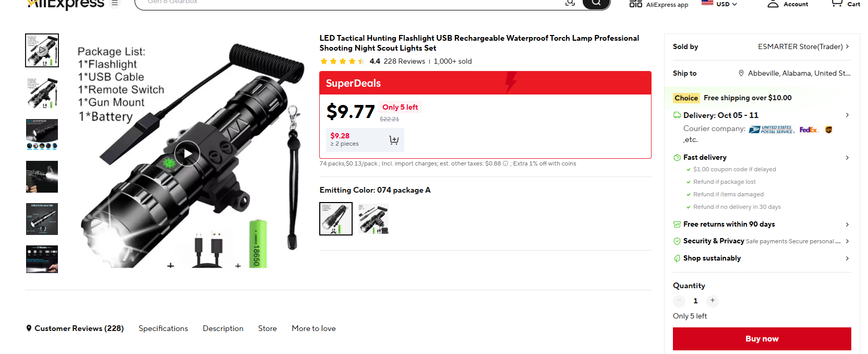This screenshot has height=354, width=868.
Task: Click the add-to-cart icon beside $9.28
Action: point(394,140)
